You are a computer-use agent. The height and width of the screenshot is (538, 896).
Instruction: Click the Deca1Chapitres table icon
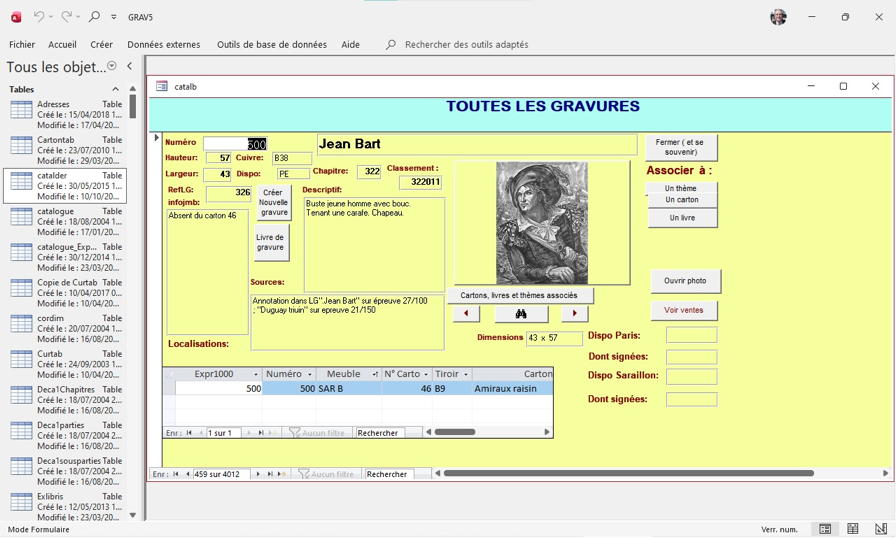point(21,395)
